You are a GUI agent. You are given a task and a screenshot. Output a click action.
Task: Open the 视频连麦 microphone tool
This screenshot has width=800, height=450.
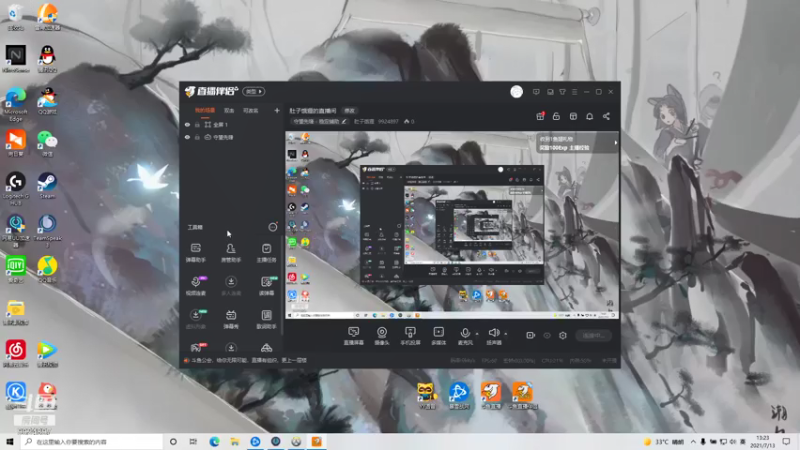pyautogui.click(x=195, y=286)
